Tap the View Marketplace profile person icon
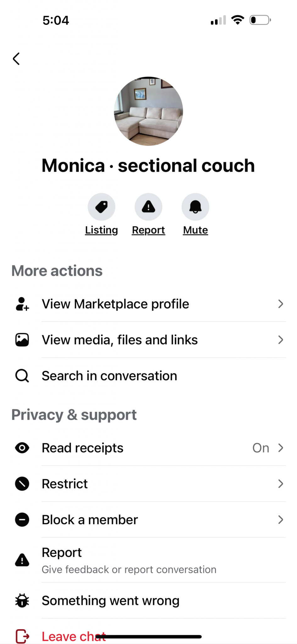The image size is (297, 644). tap(22, 304)
